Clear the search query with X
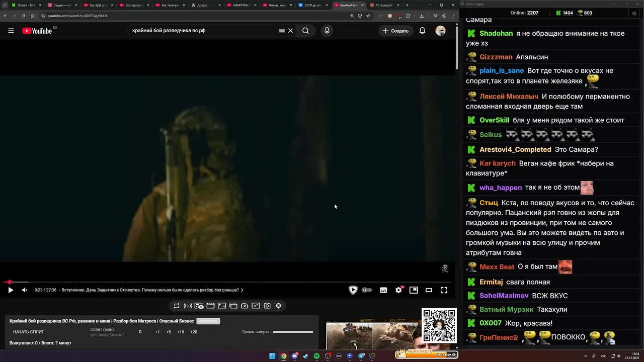Image resolution: width=644 pixels, height=362 pixels. (x=290, y=31)
